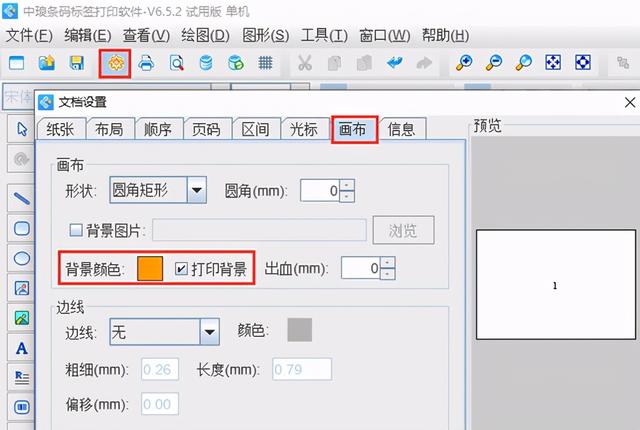Save document with the floppy disk icon
This screenshot has width=640, height=430.
click(77, 63)
